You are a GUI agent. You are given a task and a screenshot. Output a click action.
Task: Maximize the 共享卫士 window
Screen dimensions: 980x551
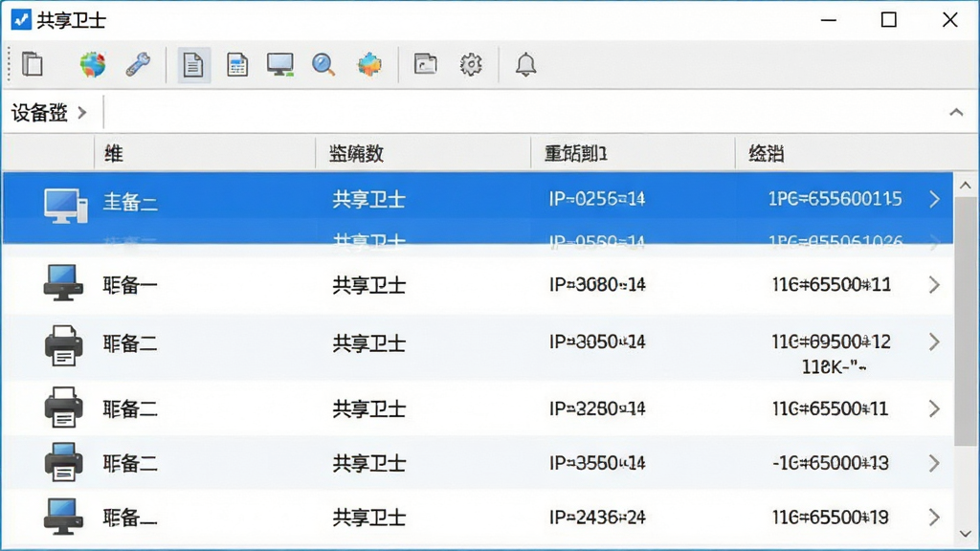[889, 20]
